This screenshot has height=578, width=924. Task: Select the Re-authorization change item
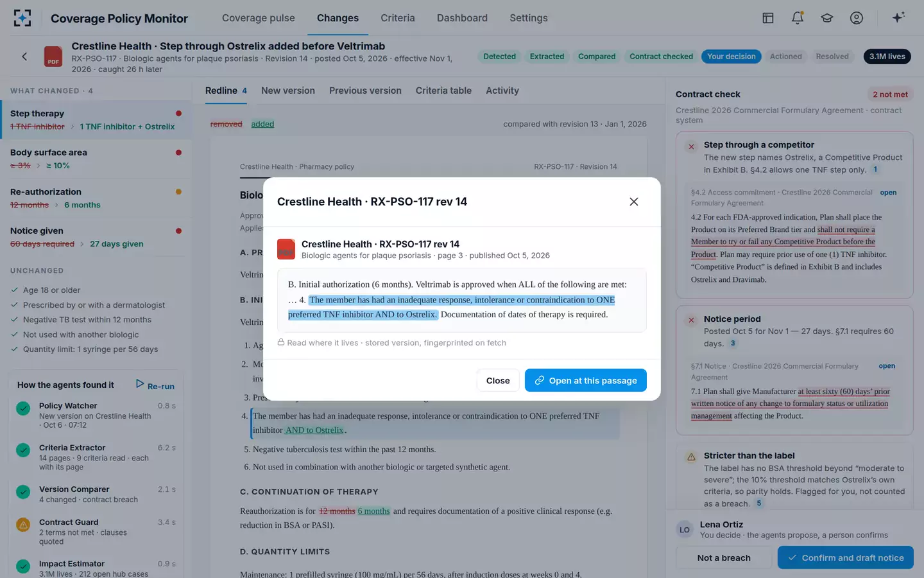pyautogui.click(x=96, y=198)
